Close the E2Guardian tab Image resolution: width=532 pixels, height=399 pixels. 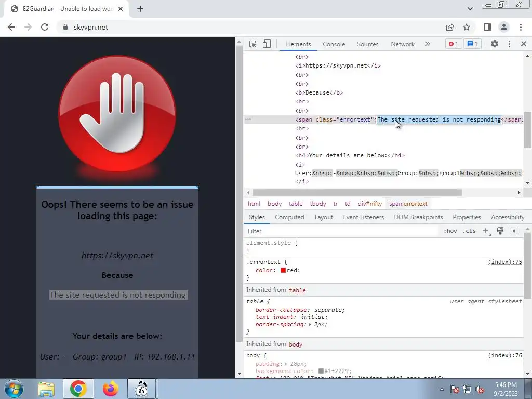121,9
